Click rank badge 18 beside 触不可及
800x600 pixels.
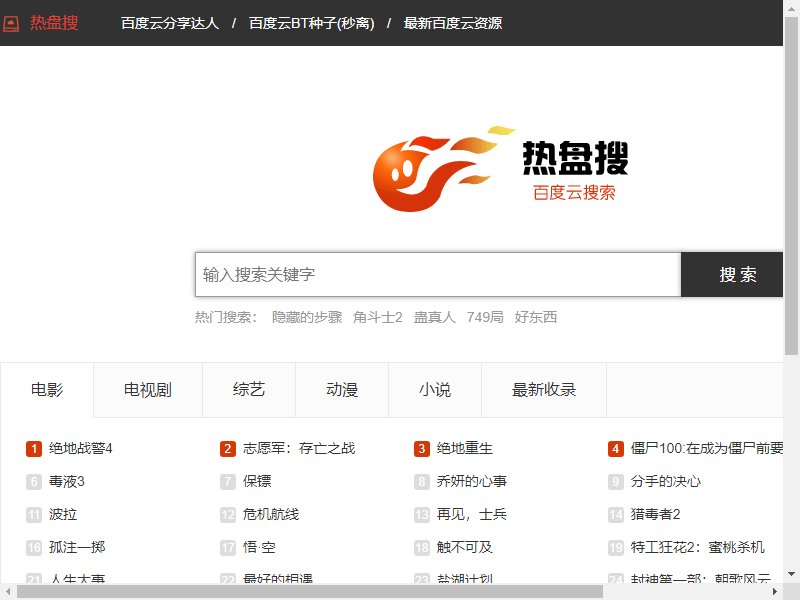tap(421, 548)
